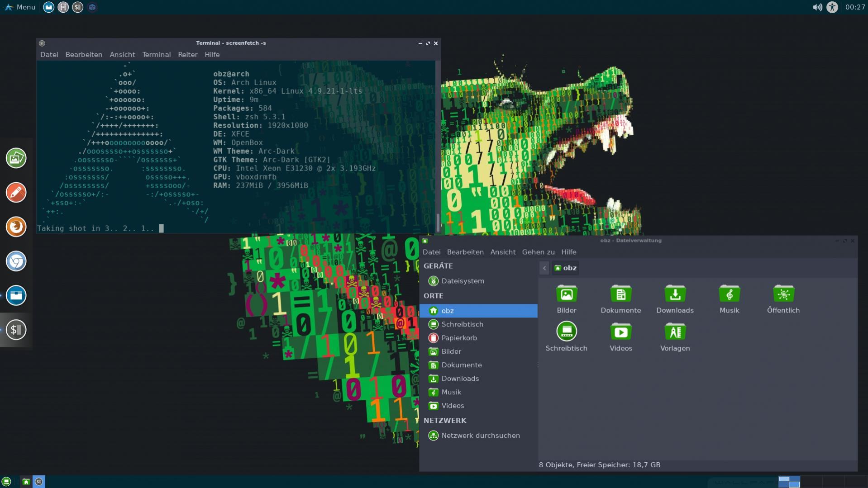Select the Videos folder icon
This screenshot has width=868, height=488.
click(x=621, y=332)
